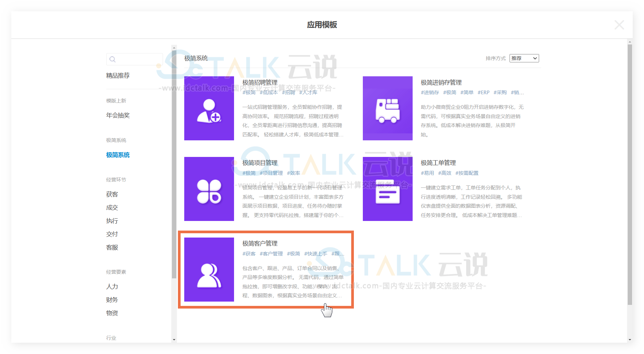Screen dimensions: 644x354
Task: Click the search magnifier icon
Action: pyautogui.click(x=113, y=59)
